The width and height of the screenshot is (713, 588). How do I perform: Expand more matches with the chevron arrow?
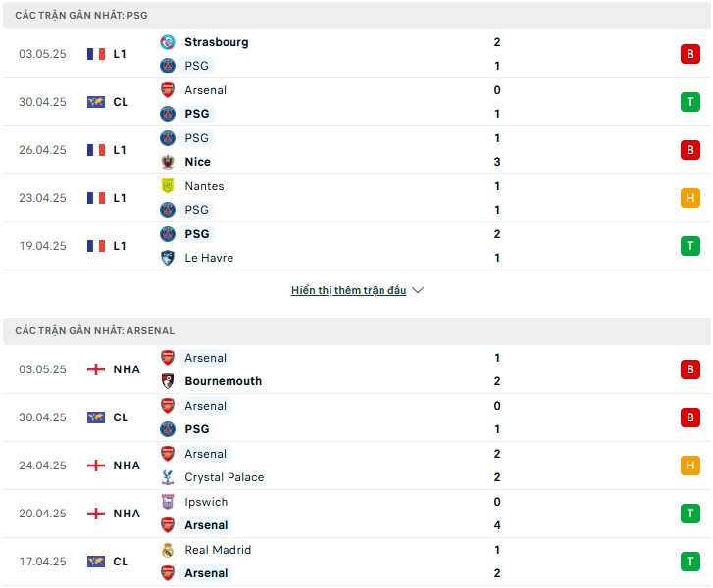(418, 290)
